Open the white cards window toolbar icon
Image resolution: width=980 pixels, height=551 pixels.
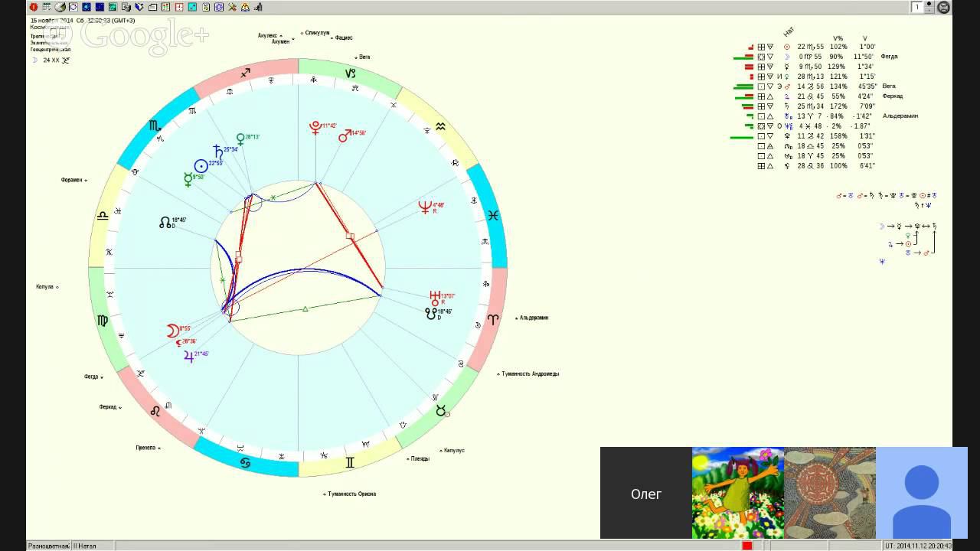(152, 7)
